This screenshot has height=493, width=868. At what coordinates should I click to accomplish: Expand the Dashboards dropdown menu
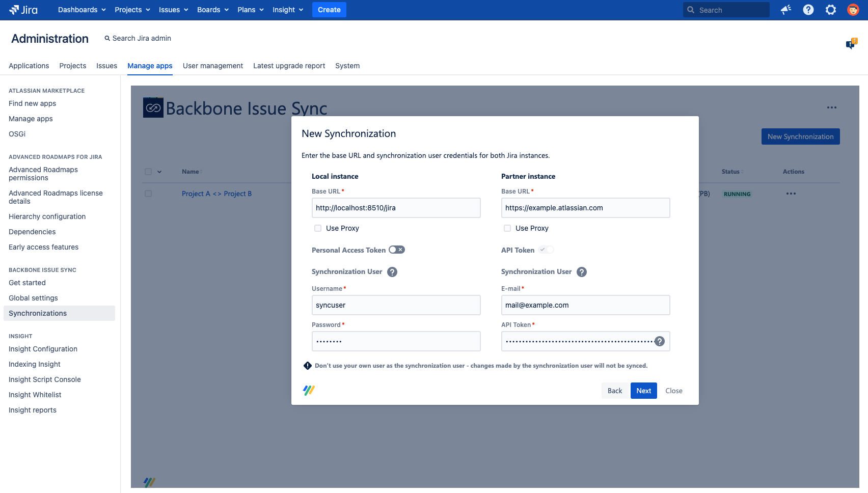pyautogui.click(x=82, y=10)
